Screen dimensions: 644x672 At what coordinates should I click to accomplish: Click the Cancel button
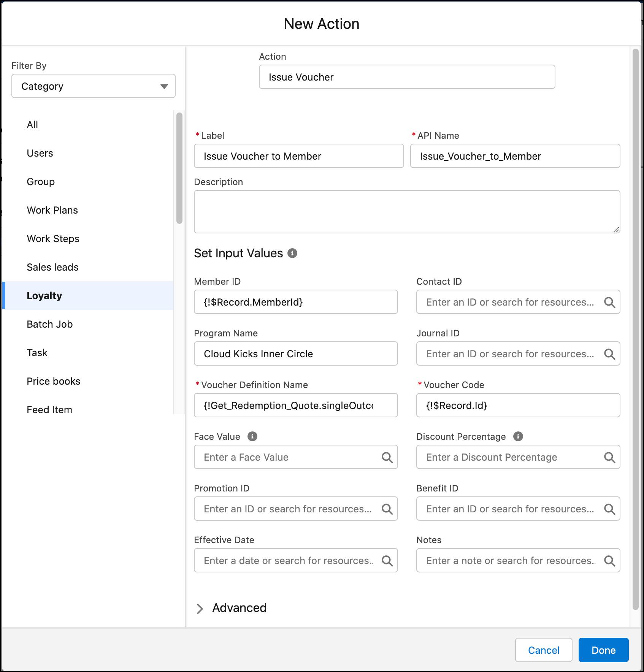tap(543, 650)
